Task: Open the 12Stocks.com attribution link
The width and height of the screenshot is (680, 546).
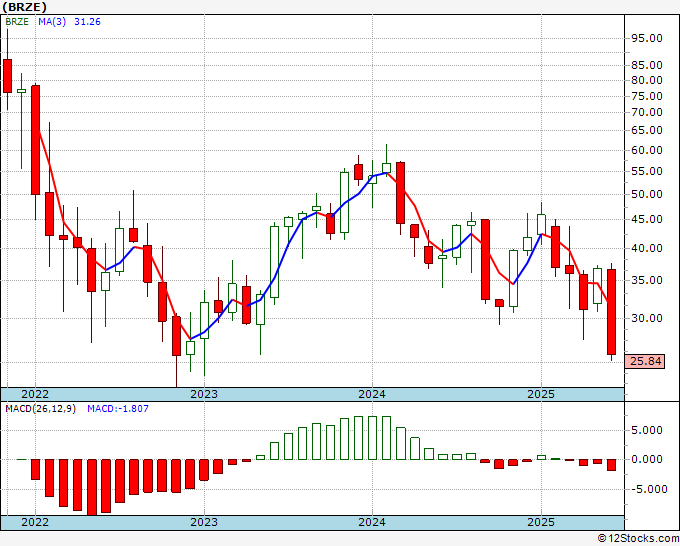Action: tap(638, 539)
